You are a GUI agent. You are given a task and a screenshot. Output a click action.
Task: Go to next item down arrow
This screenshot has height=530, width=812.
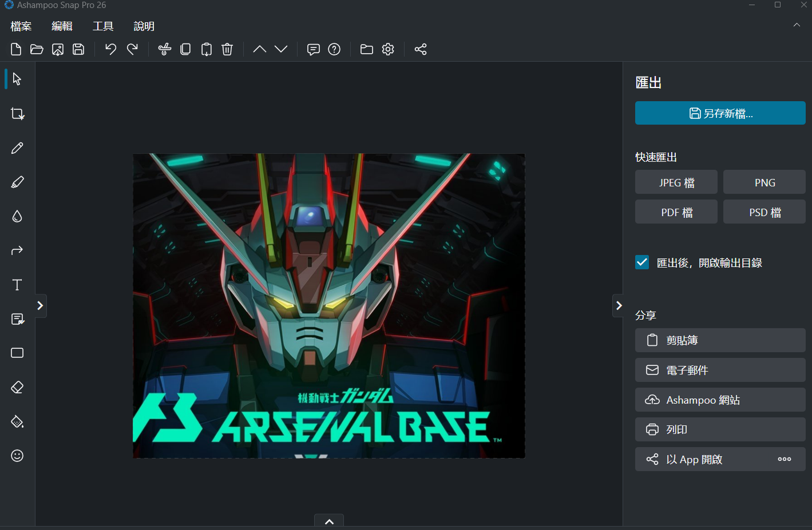click(x=281, y=49)
